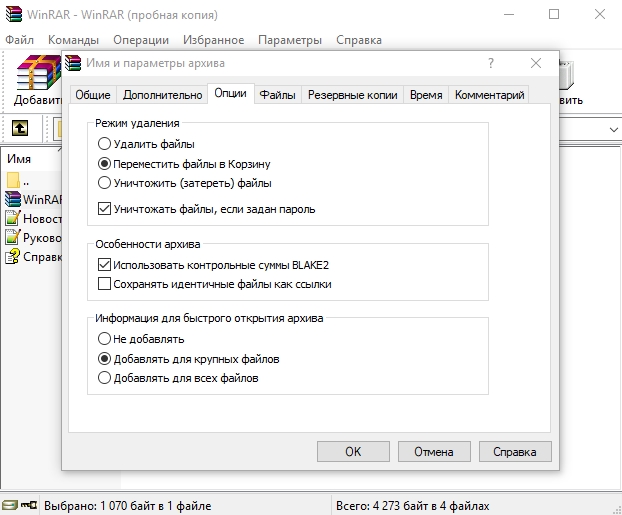The width and height of the screenshot is (622, 515).
Task: Click the key password icon in status bar
Action: [29, 505]
